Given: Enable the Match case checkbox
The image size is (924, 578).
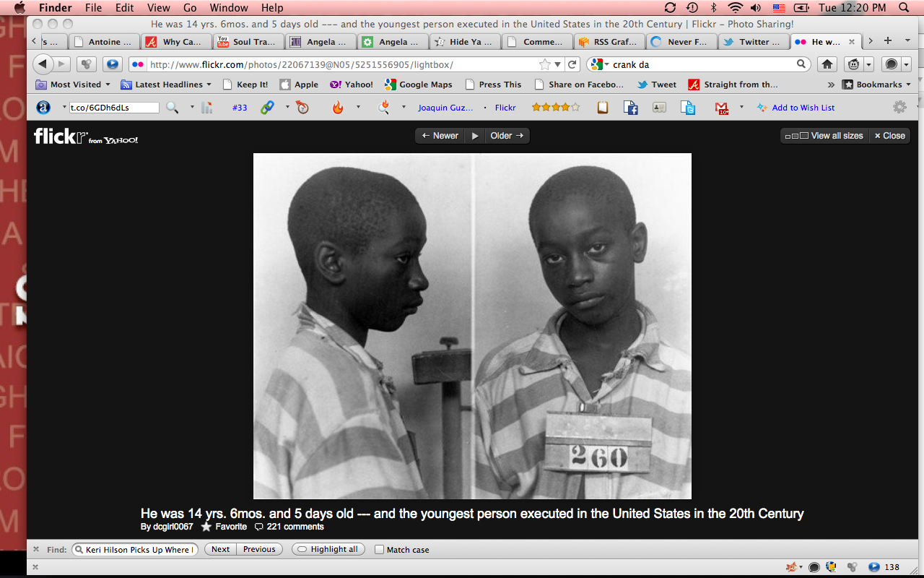Looking at the screenshot, I should tap(380, 550).
